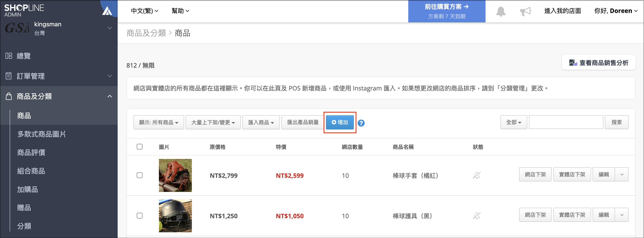This screenshot has width=644, height=238.
Task: Click the Shopline triangle logo icon
Action: pos(107,11)
